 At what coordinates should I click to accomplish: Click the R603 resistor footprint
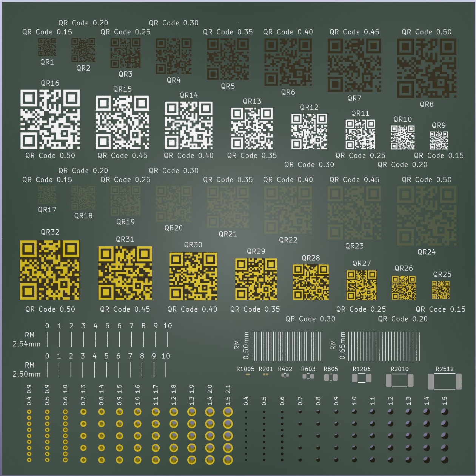click(308, 376)
